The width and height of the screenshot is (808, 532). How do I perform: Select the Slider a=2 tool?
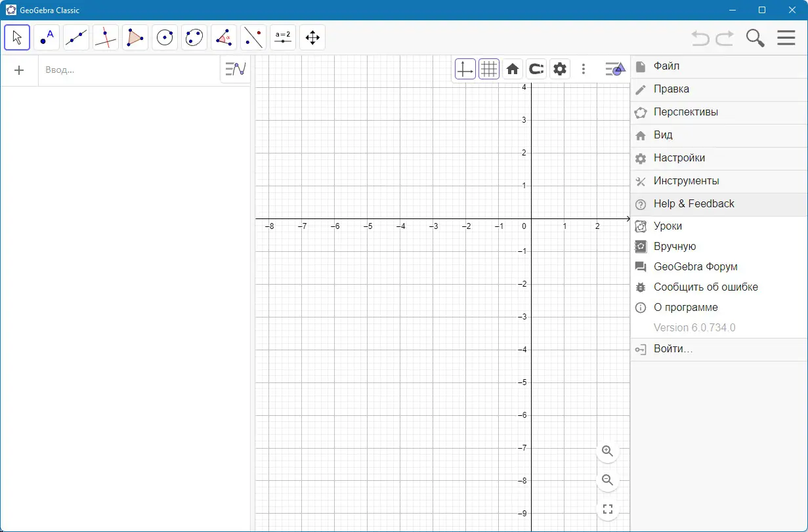click(x=283, y=37)
